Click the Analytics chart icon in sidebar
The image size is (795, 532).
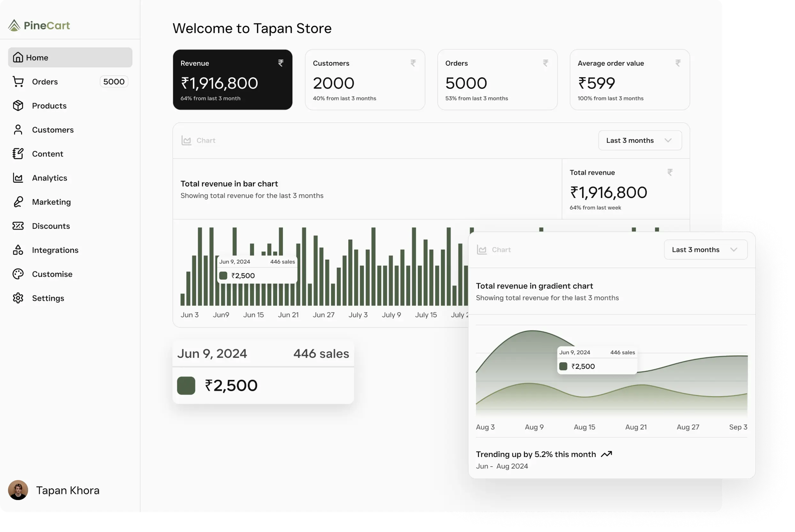click(18, 178)
